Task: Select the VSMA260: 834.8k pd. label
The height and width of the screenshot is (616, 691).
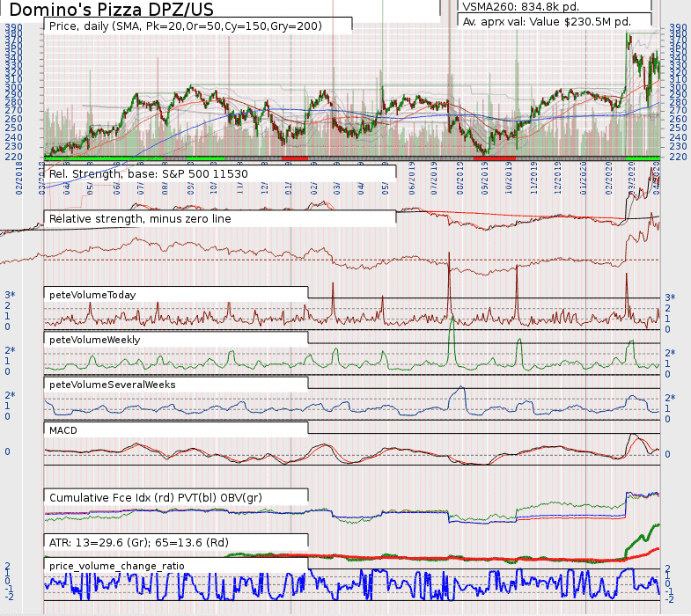Action: [520, 6]
